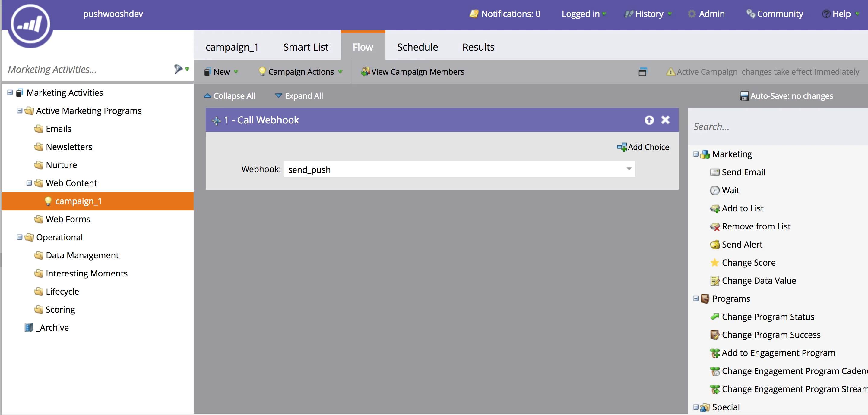The image size is (868, 415).
Task: Open the Webhook send_push dropdown
Action: tap(629, 169)
